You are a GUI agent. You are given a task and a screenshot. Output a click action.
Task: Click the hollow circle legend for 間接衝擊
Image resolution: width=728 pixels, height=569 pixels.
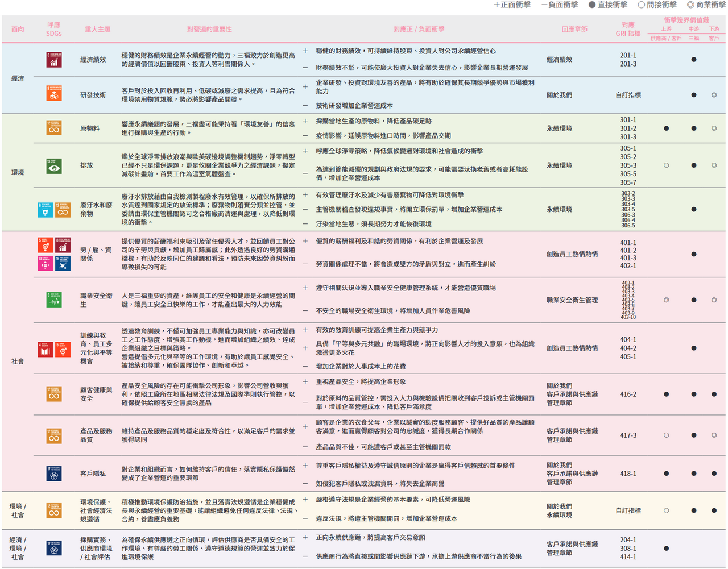point(642,5)
